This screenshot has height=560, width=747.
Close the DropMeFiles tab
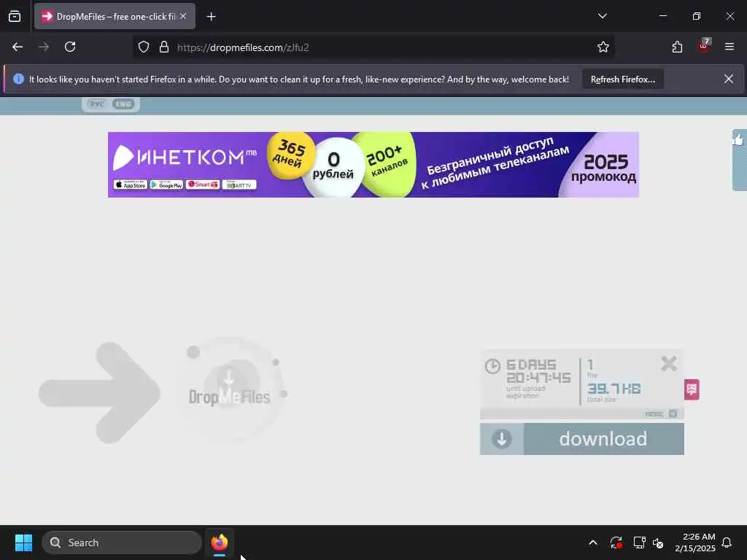pyautogui.click(x=183, y=16)
